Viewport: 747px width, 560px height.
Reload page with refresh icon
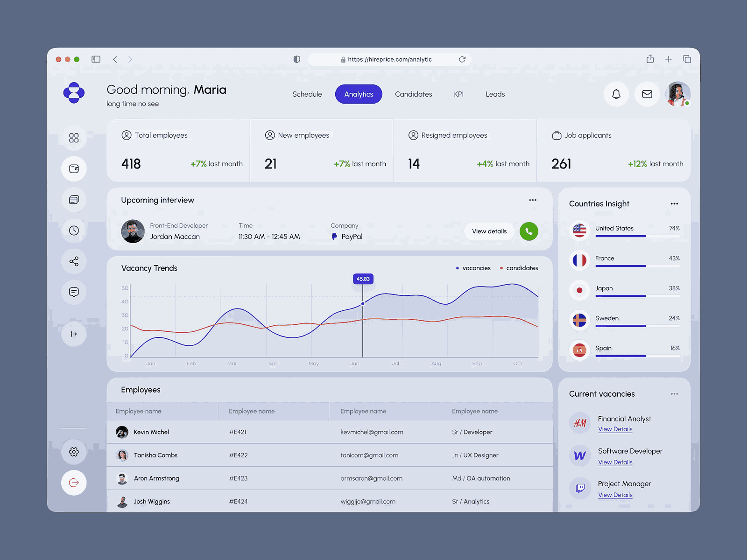pos(462,59)
